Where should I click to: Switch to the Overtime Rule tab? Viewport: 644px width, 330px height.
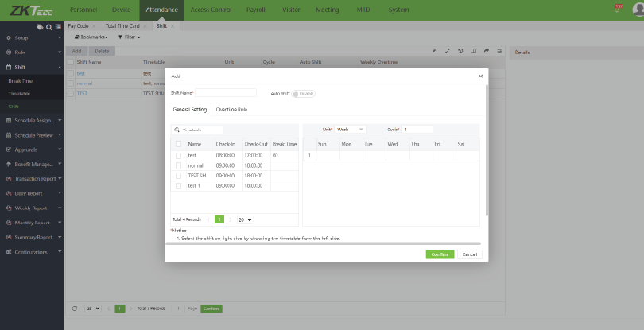pos(231,110)
